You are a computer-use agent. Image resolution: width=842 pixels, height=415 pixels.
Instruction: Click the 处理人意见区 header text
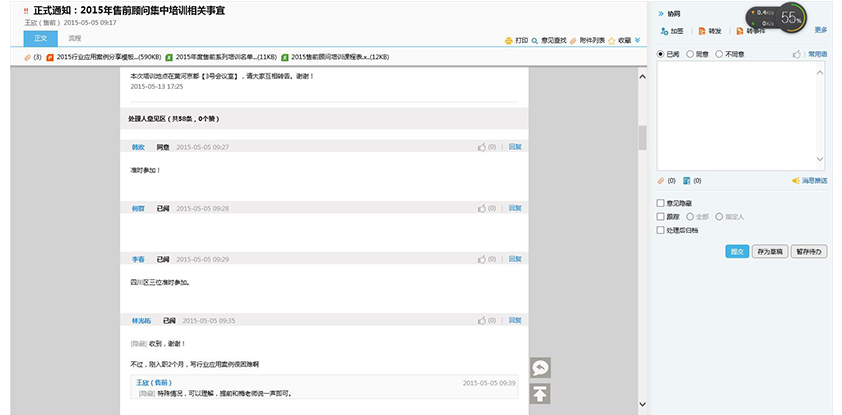click(x=174, y=119)
